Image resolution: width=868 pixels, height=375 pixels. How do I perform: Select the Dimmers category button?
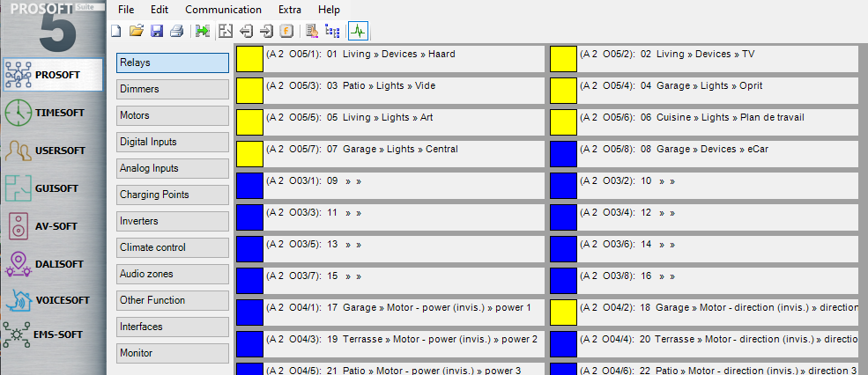click(173, 89)
